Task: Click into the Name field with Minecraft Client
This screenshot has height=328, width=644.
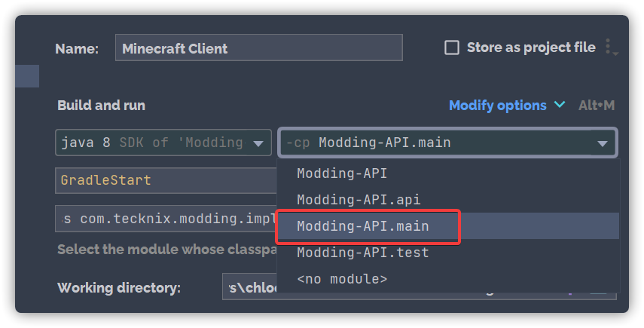Action: pos(259,48)
